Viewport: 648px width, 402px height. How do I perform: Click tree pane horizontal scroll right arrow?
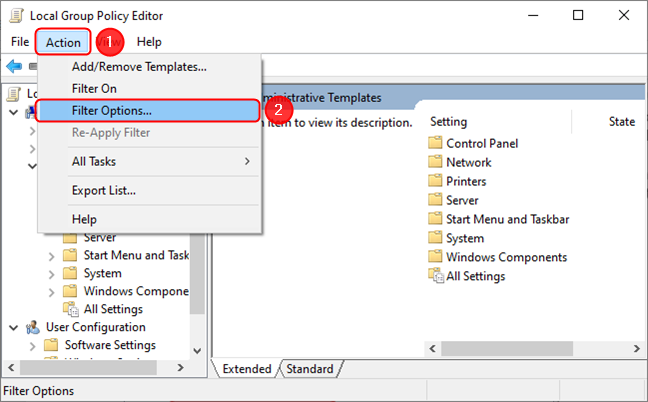(x=181, y=367)
